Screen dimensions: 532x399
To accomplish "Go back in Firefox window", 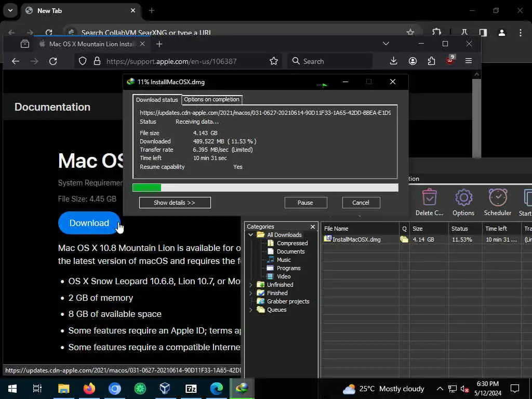I will click(x=16, y=61).
